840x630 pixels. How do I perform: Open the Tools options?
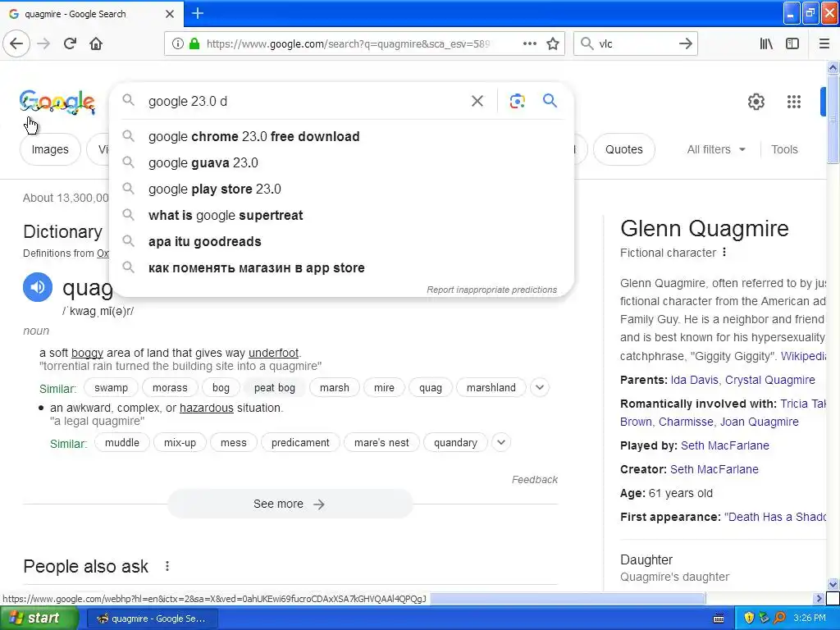[784, 149]
